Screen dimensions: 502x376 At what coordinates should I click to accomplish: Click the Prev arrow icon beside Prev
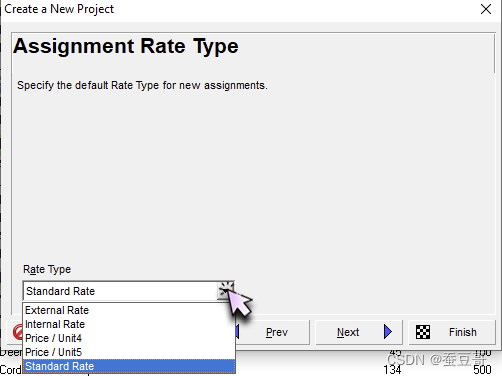(x=237, y=332)
